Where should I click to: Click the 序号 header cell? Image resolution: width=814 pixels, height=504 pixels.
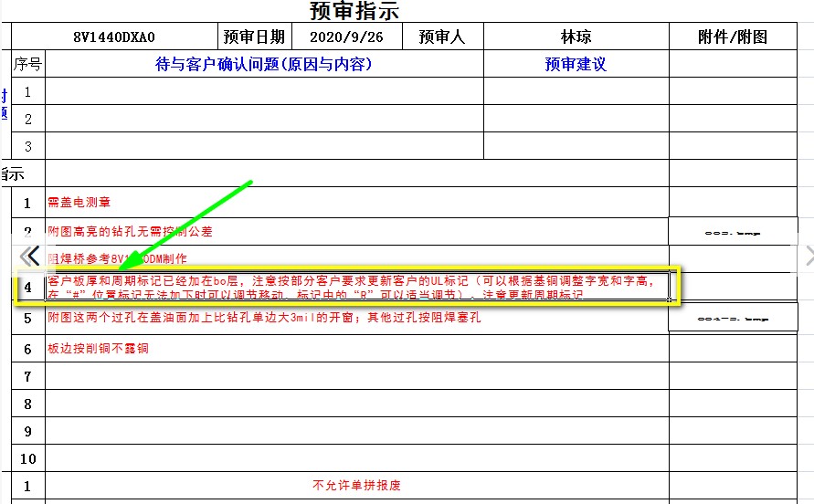(28, 64)
